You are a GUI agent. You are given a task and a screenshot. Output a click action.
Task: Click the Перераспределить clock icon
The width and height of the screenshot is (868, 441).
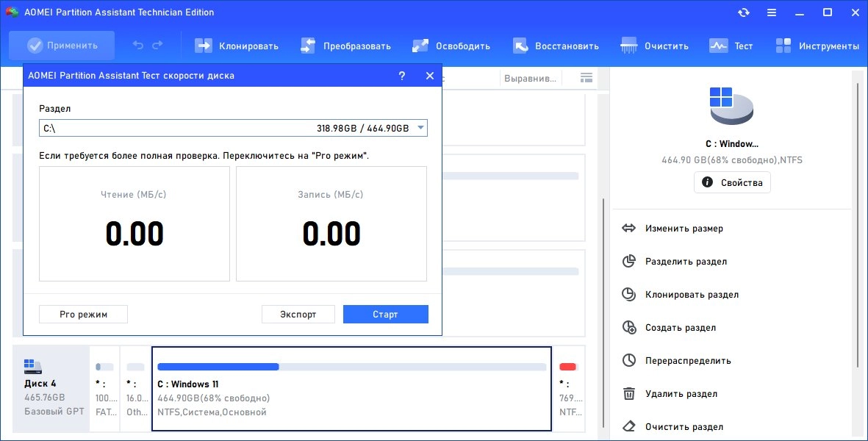(x=629, y=361)
